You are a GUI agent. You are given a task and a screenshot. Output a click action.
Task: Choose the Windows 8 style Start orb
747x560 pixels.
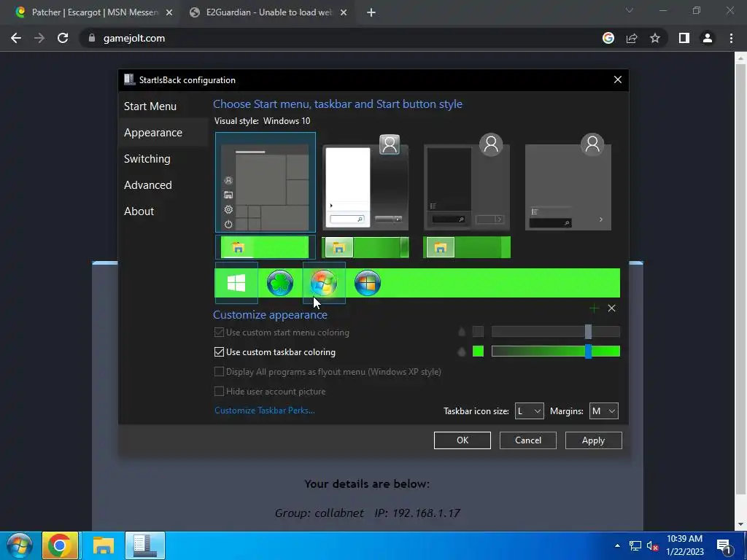(368, 283)
